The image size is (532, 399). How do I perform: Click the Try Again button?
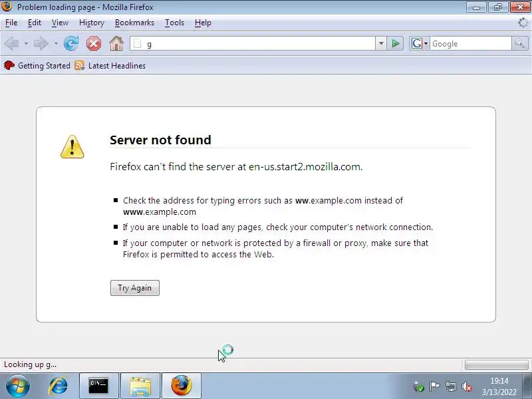(x=135, y=288)
